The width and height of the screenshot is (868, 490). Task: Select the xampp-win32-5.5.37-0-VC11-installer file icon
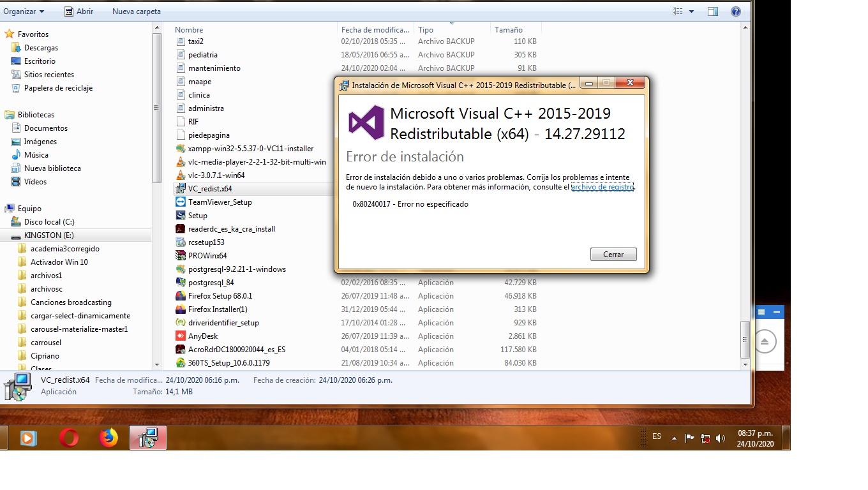[x=181, y=149]
